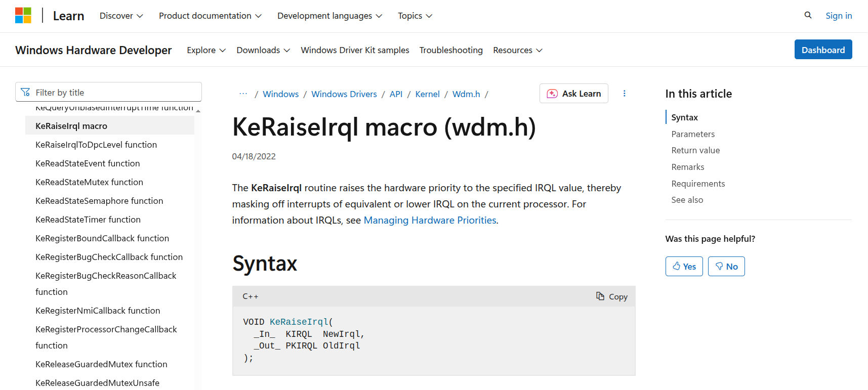Click the sidebar scroll-up arrow
The height and width of the screenshot is (390, 868).
pyautogui.click(x=198, y=111)
